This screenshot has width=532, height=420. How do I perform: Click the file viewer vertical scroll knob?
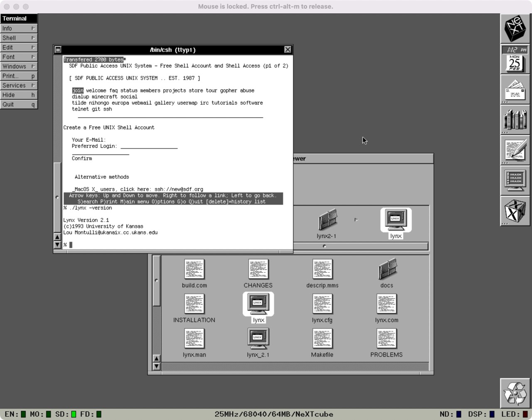(x=156, y=280)
